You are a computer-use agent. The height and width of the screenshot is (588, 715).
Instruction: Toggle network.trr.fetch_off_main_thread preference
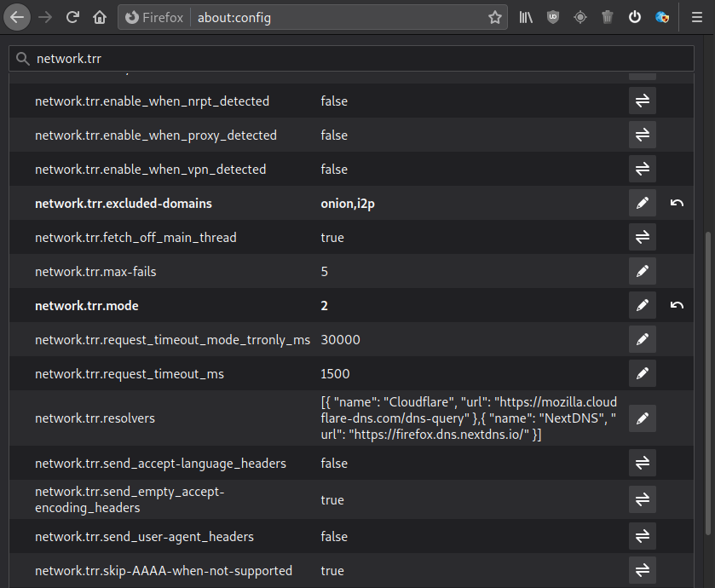[x=643, y=237]
